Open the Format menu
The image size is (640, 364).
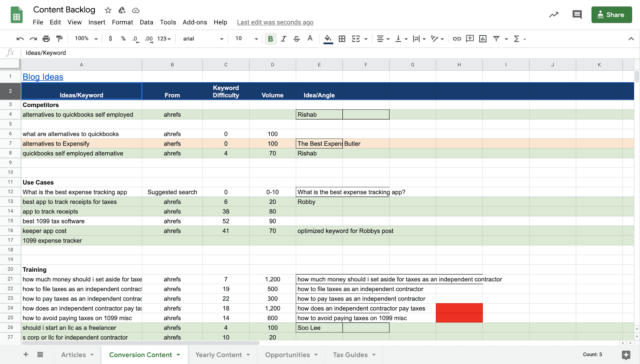(x=122, y=22)
